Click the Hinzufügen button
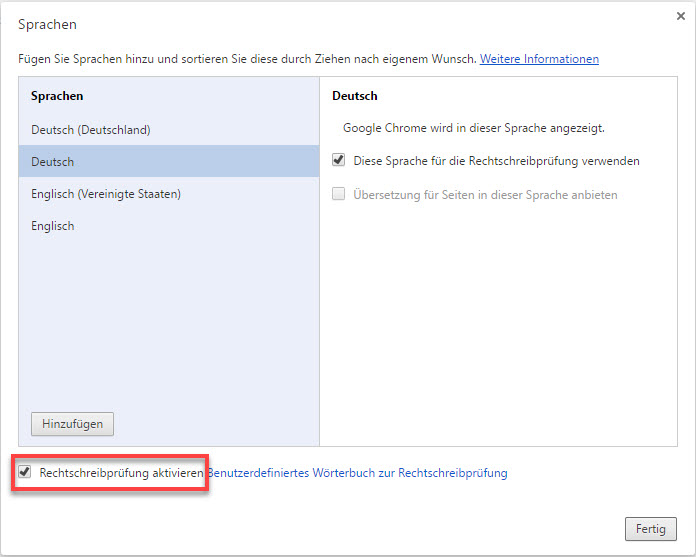The image size is (696, 557). pos(72,424)
